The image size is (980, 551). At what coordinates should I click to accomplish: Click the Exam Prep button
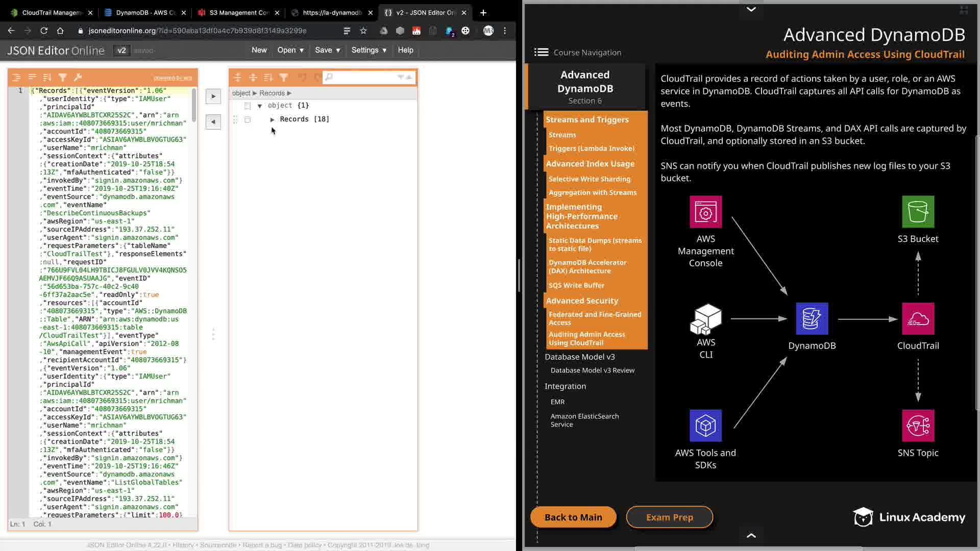(669, 517)
